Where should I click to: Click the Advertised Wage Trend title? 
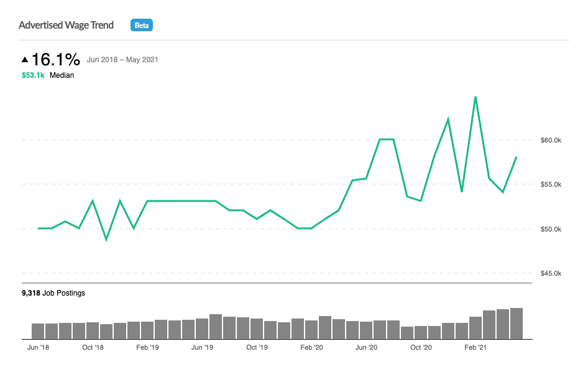(x=66, y=26)
